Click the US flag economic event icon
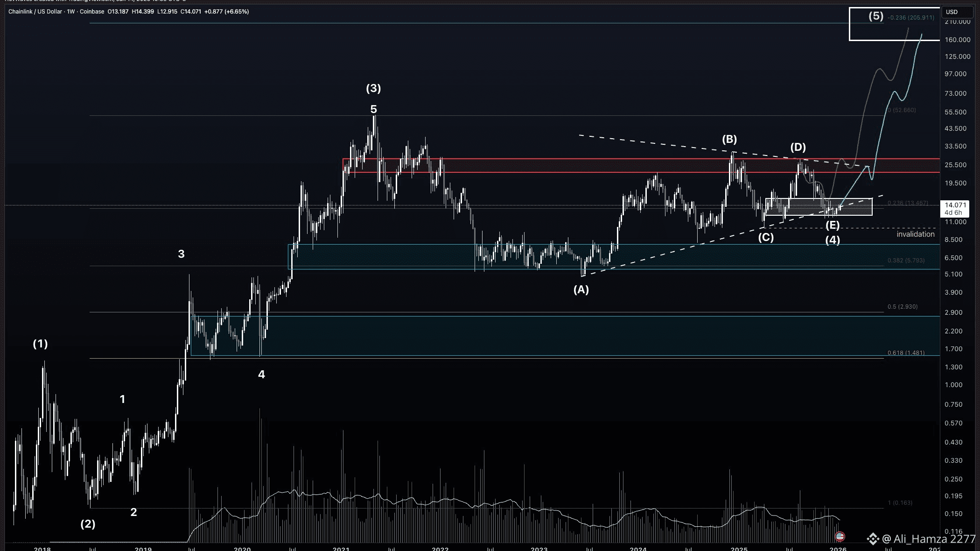Screen dimensions: 980x551 click(x=840, y=537)
